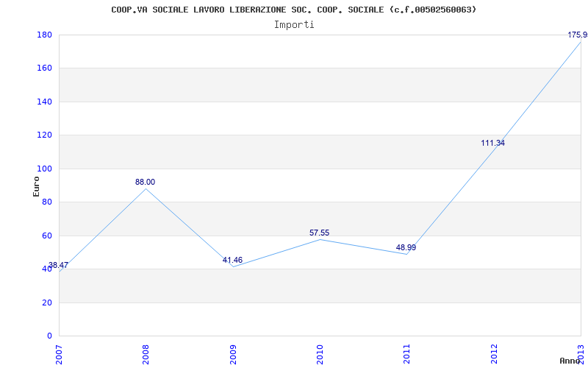Select the 57.55 data point label
This screenshot has height=368, width=588.
click(319, 233)
